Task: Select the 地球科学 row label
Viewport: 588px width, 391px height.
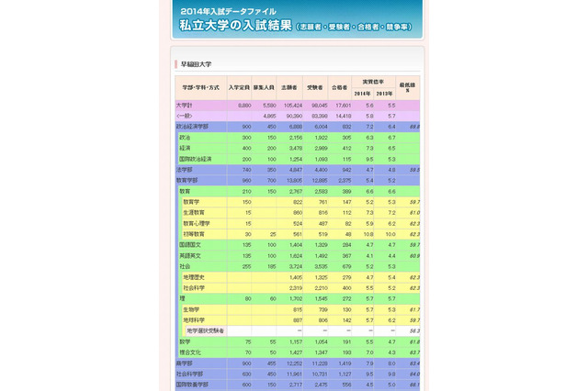Action: (194, 320)
